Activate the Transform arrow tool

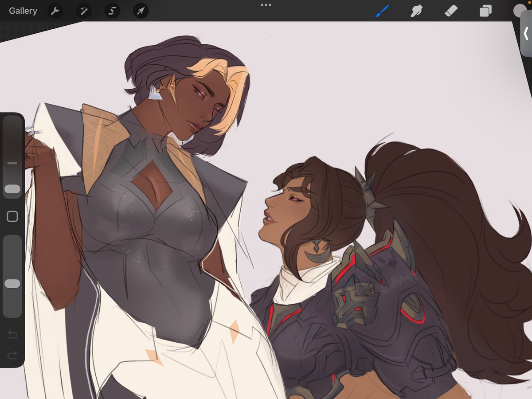(141, 11)
